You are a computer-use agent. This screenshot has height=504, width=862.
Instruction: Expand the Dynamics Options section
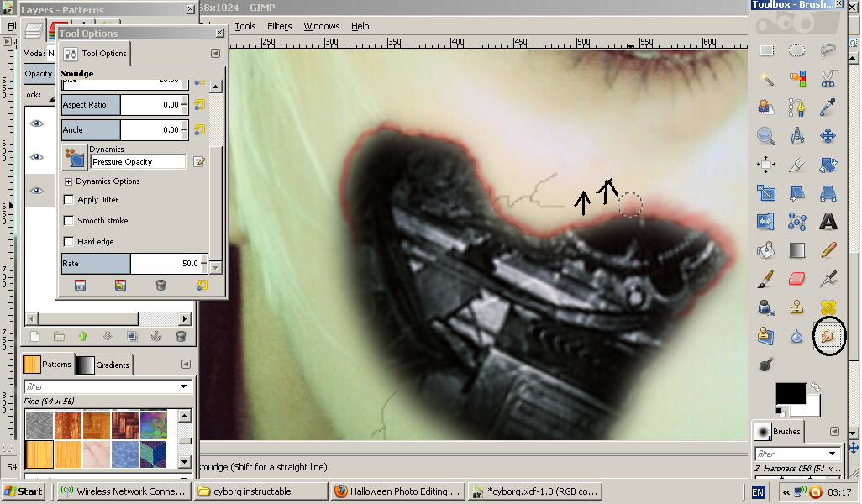(68, 181)
